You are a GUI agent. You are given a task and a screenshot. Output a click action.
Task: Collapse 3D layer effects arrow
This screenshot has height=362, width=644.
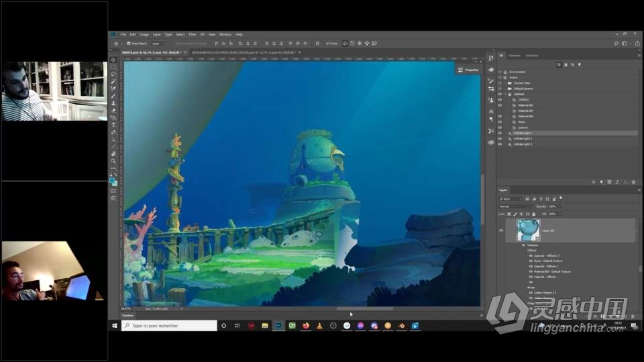637,231
